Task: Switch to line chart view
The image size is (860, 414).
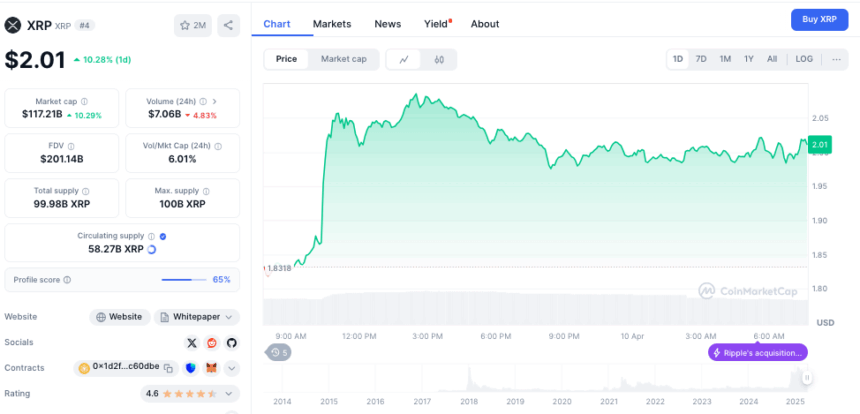Action: tap(404, 59)
